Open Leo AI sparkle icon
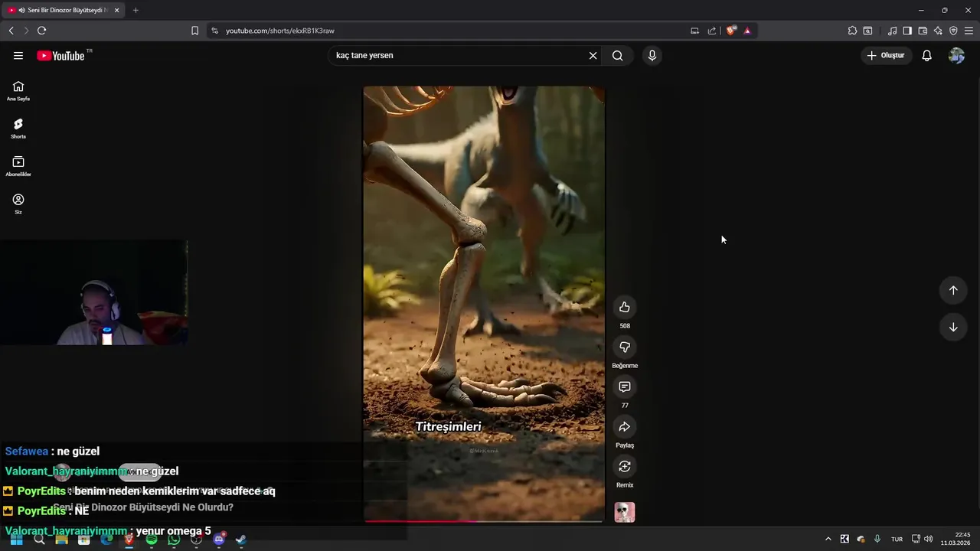Screen dimensions: 980x551 click(938, 31)
